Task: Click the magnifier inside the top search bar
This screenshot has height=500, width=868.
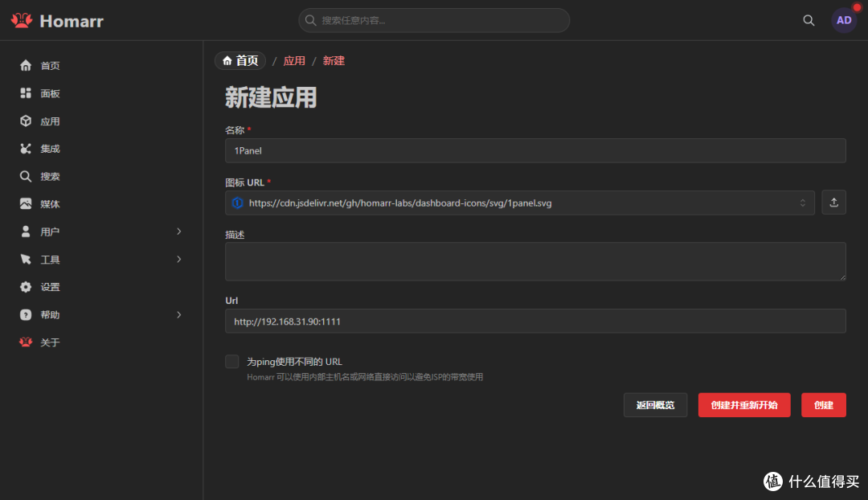Action: pos(310,20)
